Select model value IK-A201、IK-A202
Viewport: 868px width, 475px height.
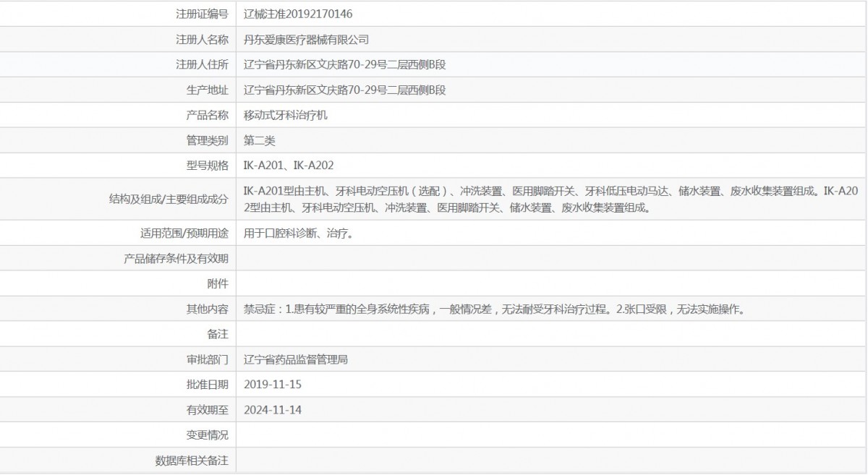pos(289,166)
